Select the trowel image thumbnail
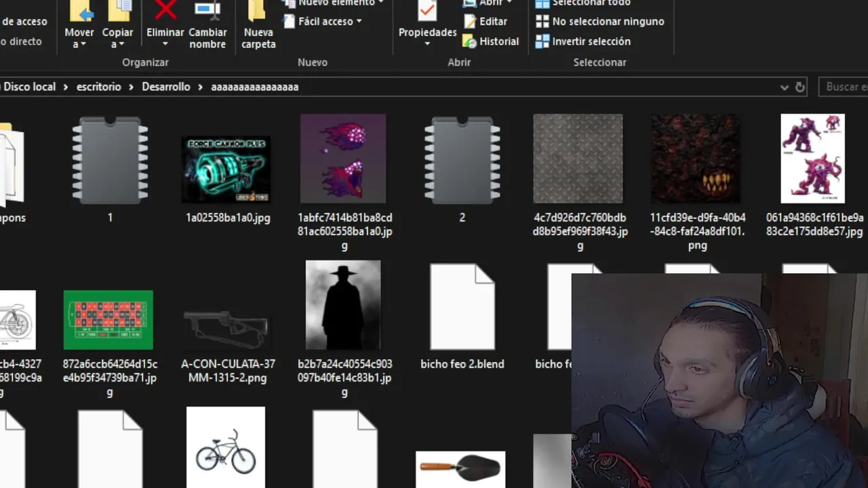 pos(460,469)
